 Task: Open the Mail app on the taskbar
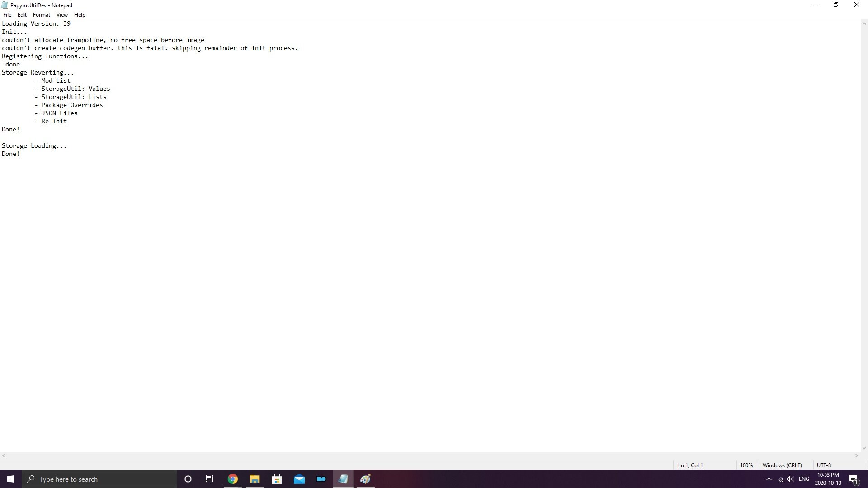click(299, 479)
